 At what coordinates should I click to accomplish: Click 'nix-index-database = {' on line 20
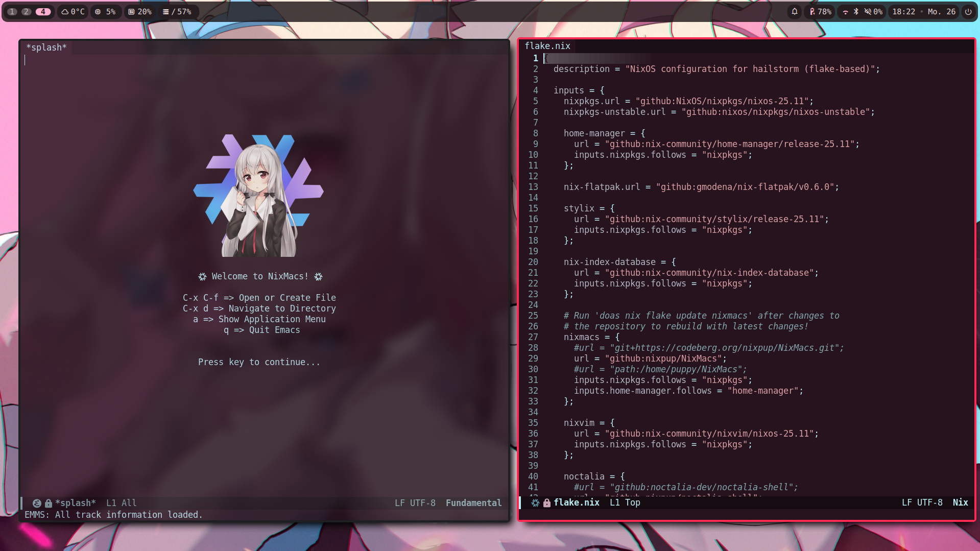click(620, 261)
